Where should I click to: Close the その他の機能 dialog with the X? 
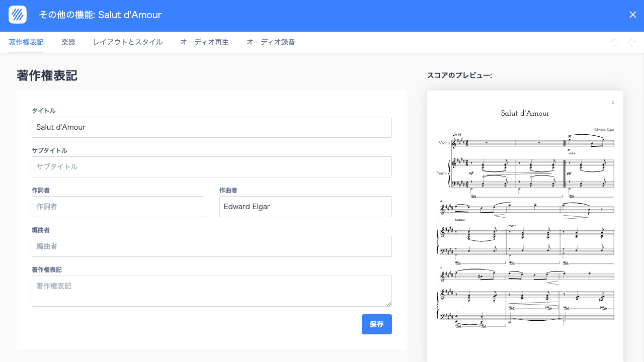coord(633,15)
